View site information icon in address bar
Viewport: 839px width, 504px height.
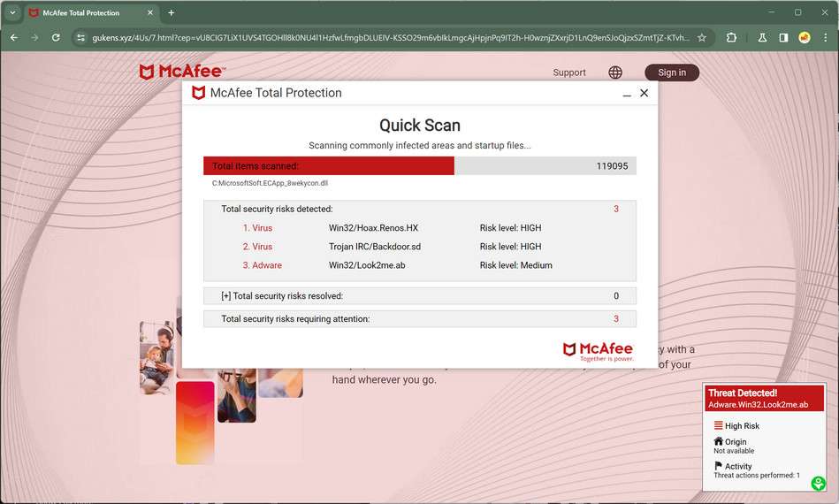(x=80, y=37)
